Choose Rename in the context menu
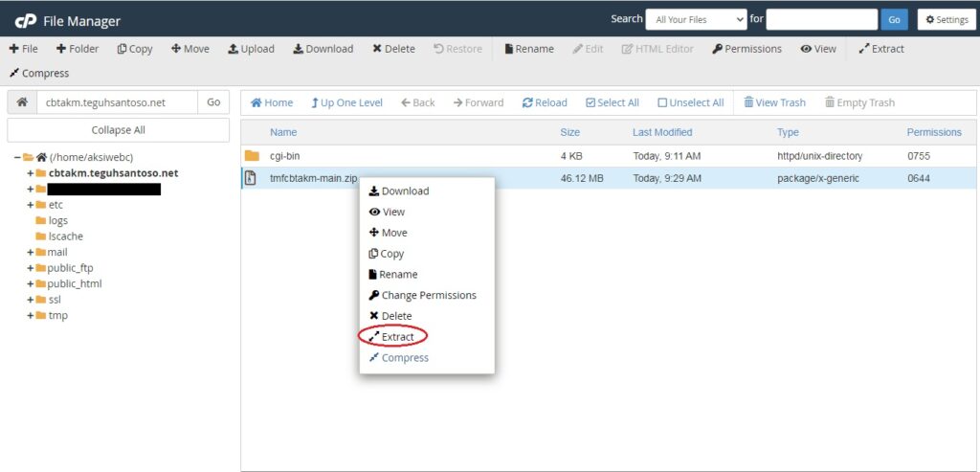The image size is (980, 472). [x=393, y=275]
